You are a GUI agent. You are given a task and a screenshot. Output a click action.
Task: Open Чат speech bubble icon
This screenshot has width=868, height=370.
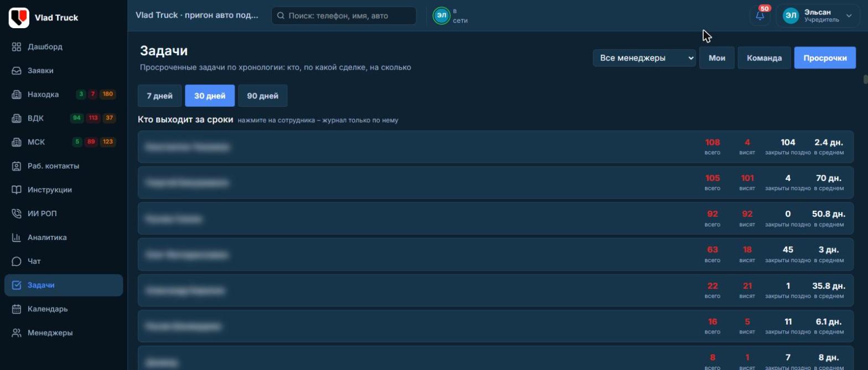pyautogui.click(x=17, y=261)
